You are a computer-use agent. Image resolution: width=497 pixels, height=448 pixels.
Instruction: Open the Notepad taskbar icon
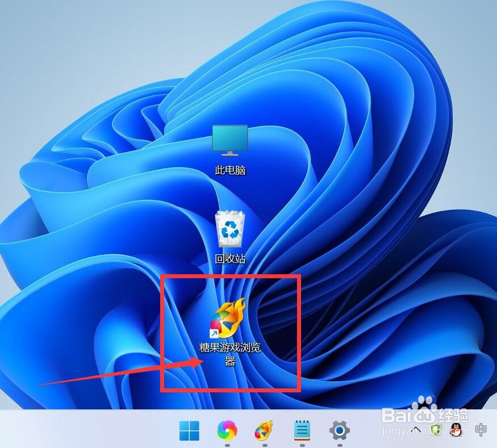point(302,430)
